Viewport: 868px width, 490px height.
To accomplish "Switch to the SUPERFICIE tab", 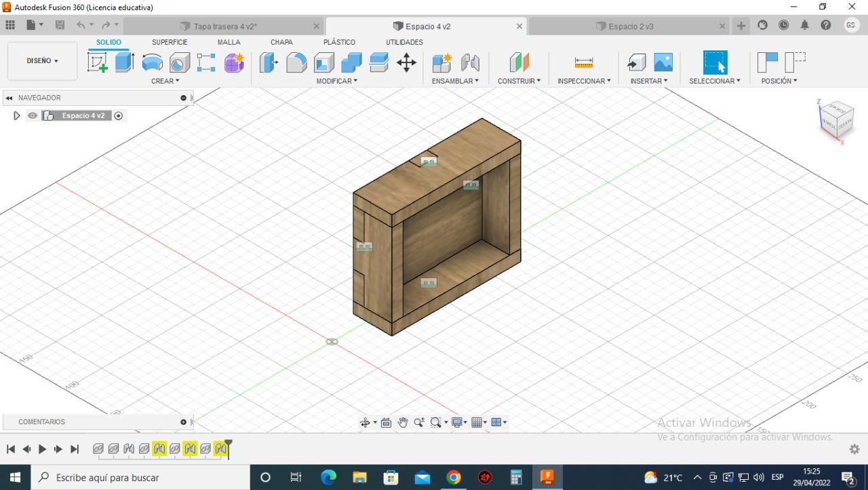I will (x=170, y=42).
